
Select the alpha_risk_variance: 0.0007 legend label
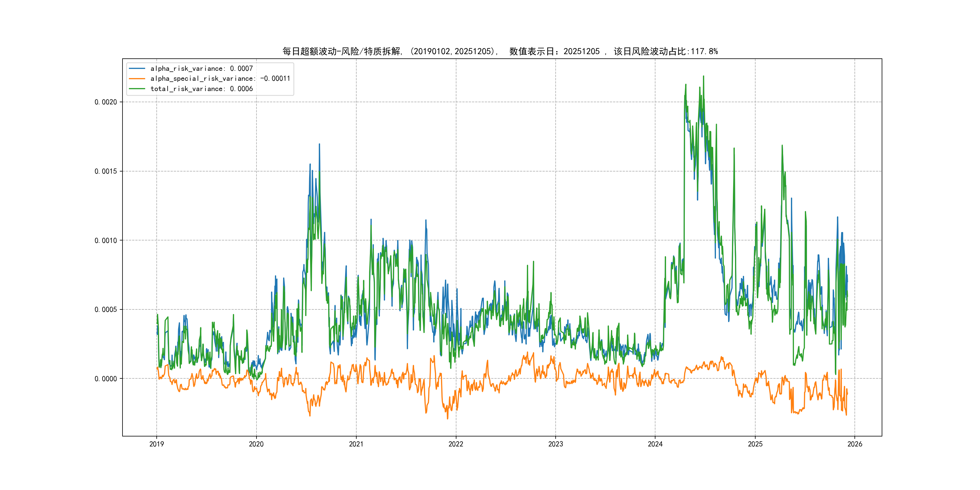point(201,68)
